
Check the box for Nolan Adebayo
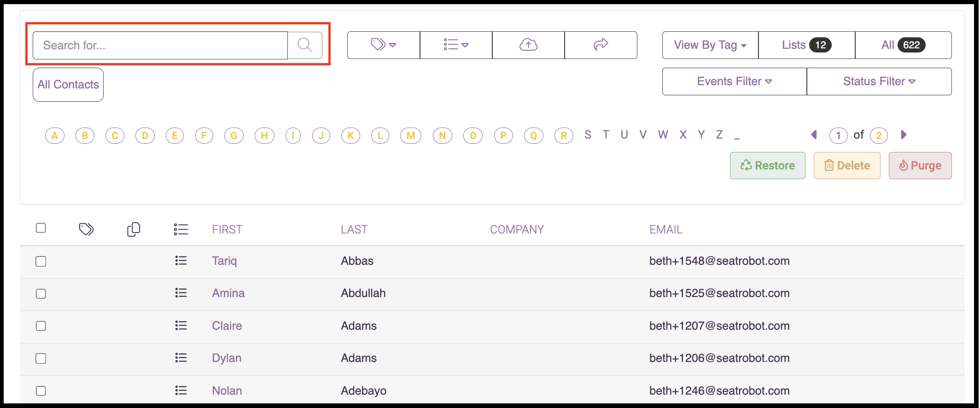(x=41, y=391)
